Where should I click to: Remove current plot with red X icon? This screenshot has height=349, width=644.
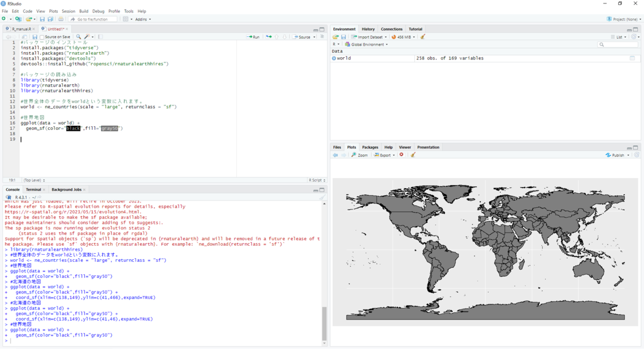(x=402, y=155)
